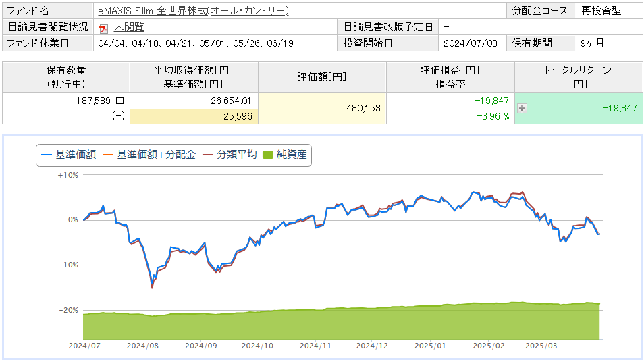Click the (-) executing quantity value
Screen dimensions: 644x362
pos(118,116)
